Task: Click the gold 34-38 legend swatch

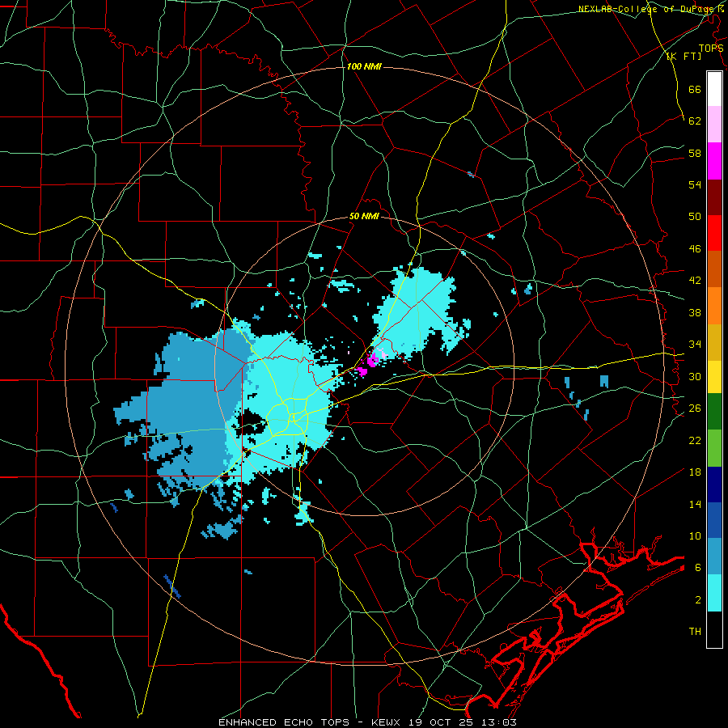Action: [x=714, y=341]
